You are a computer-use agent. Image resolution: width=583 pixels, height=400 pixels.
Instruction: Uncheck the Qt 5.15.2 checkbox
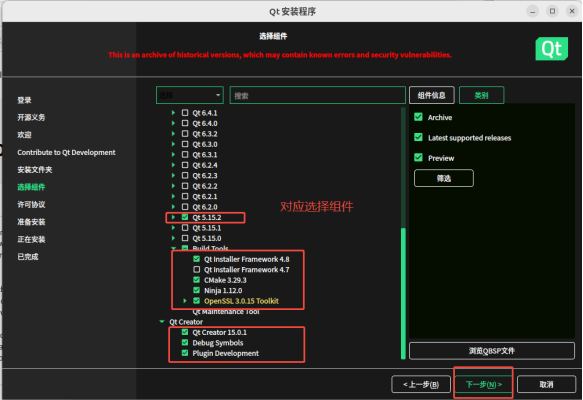click(x=185, y=217)
